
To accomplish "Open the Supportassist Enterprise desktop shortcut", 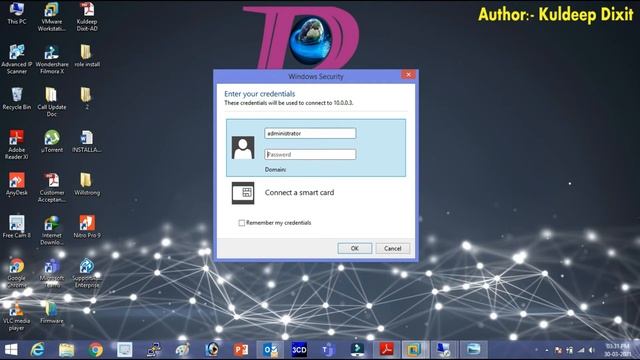I will 87,273.
